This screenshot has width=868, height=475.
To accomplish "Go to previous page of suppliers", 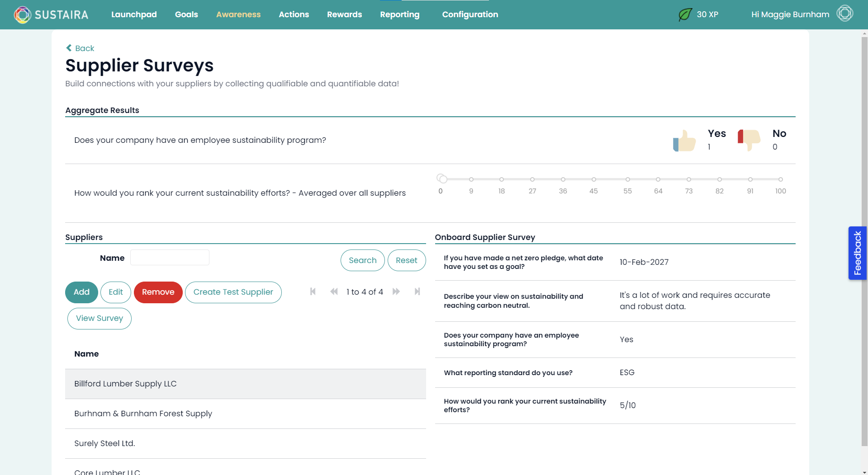I will coord(334,292).
